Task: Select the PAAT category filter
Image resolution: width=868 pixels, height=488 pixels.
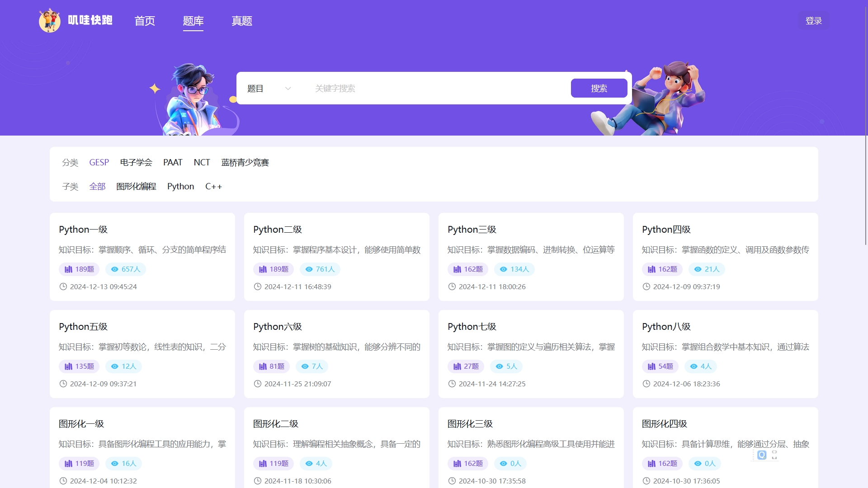Action: [x=173, y=162]
